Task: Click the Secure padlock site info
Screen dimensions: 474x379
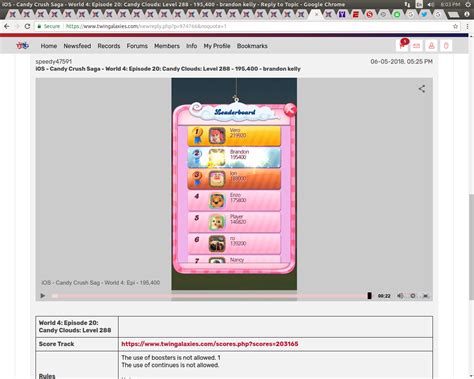Action: coord(48,26)
